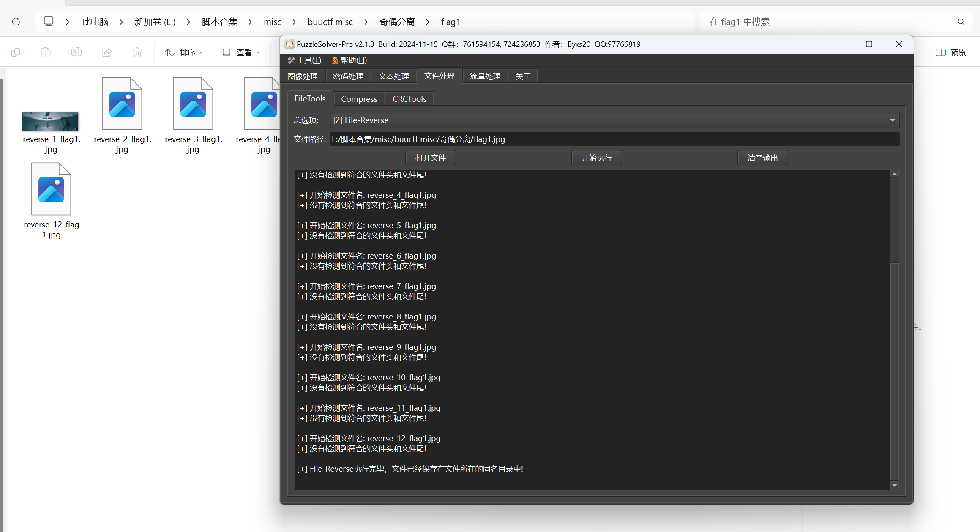
Task: Click the 此电脑 breadcrumb
Action: [96, 22]
